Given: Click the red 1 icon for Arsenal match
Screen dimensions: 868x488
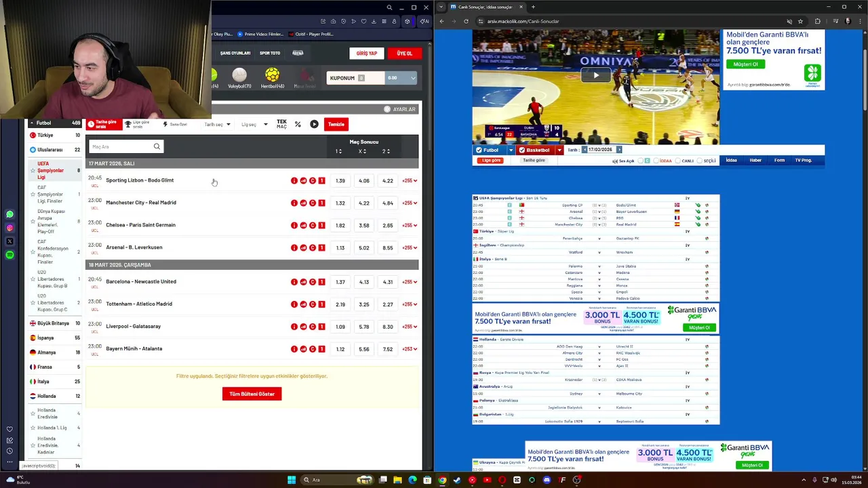Looking at the screenshot, I should coord(321,247).
